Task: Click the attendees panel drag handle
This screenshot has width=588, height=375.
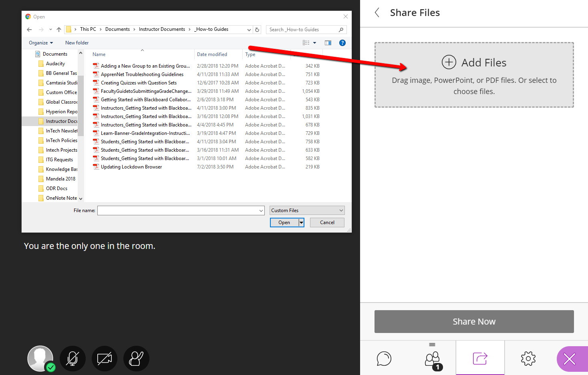Action: coord(432,345)
